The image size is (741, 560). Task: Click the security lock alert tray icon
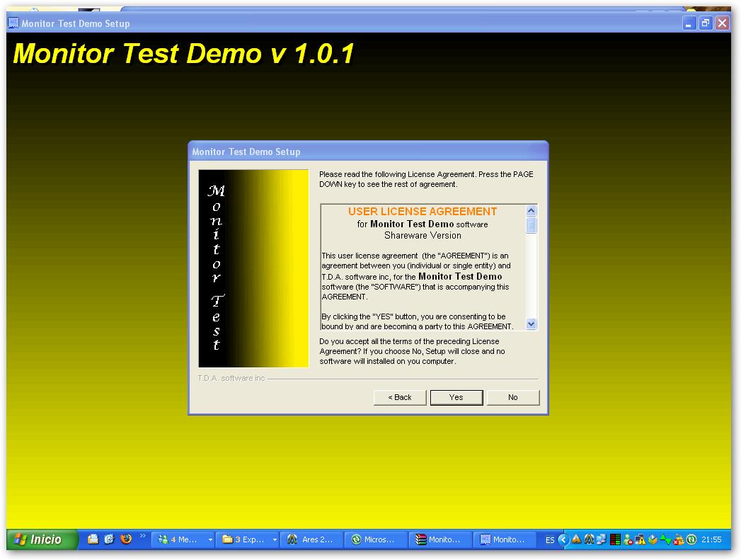click(x=679, y=539)
